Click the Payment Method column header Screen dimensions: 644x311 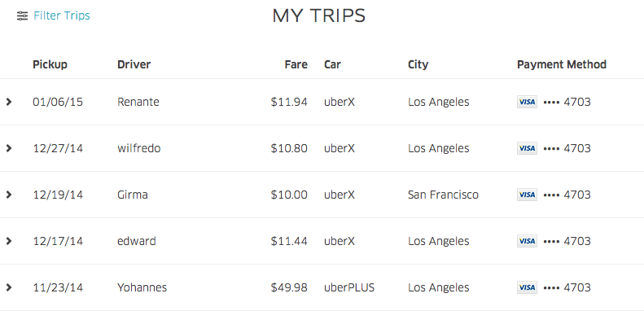[562, 65]
